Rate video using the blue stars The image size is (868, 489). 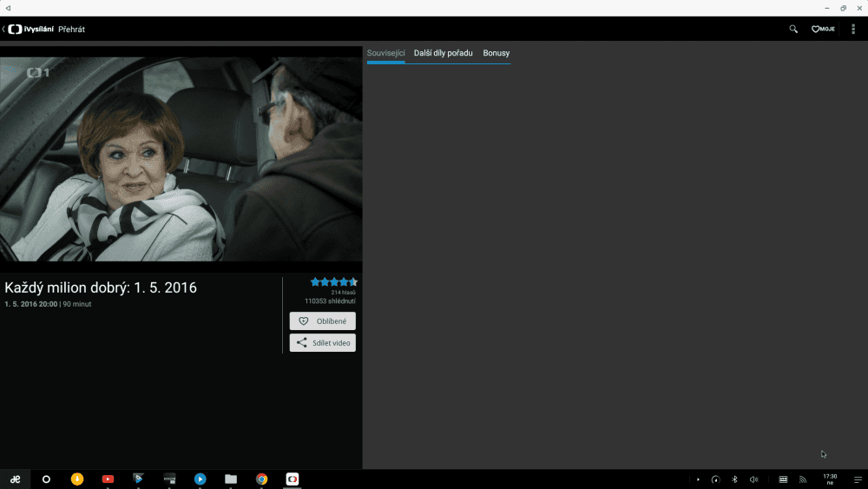334,282
